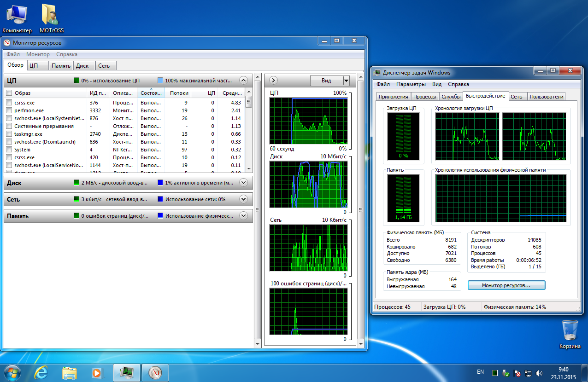Select the perfmon.exe row name
Viewport: 588px width, 382px height.
(29, 110)
